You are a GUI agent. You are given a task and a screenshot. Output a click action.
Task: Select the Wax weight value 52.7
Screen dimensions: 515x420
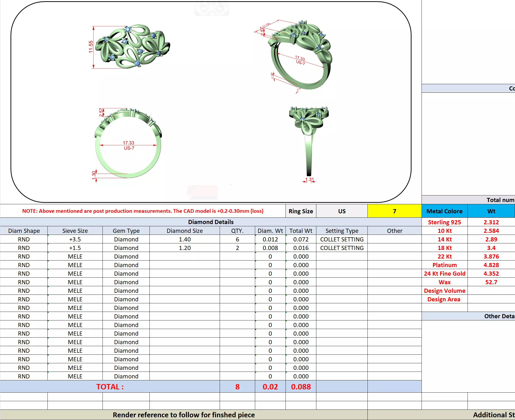(491, 282)
